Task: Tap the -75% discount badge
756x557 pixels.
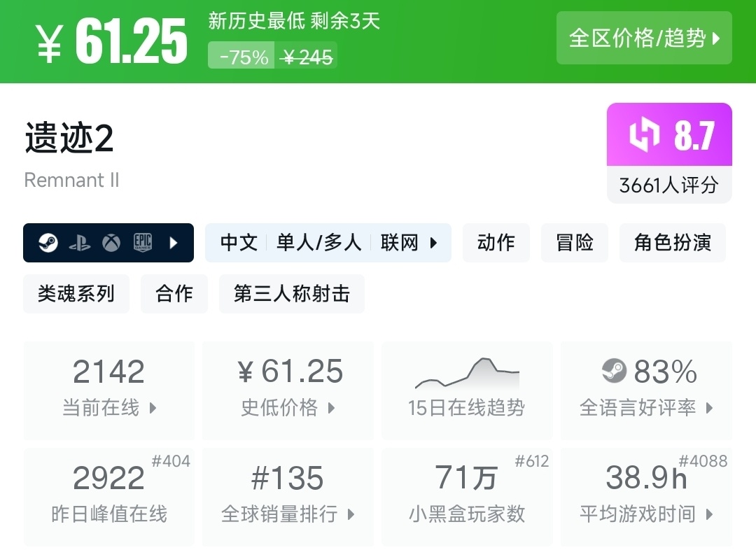Action: tap(244, 57)
